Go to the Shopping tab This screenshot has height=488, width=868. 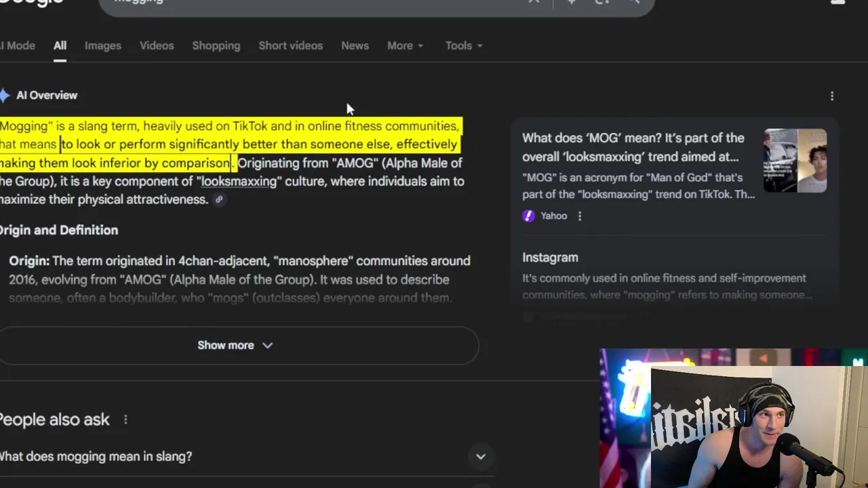click(216, 45)
